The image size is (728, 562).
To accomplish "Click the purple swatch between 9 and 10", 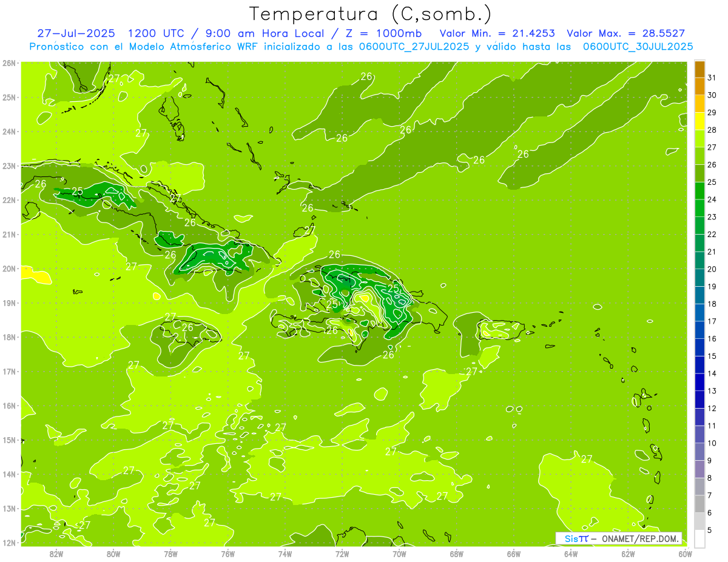I will [x=699, y=452].
